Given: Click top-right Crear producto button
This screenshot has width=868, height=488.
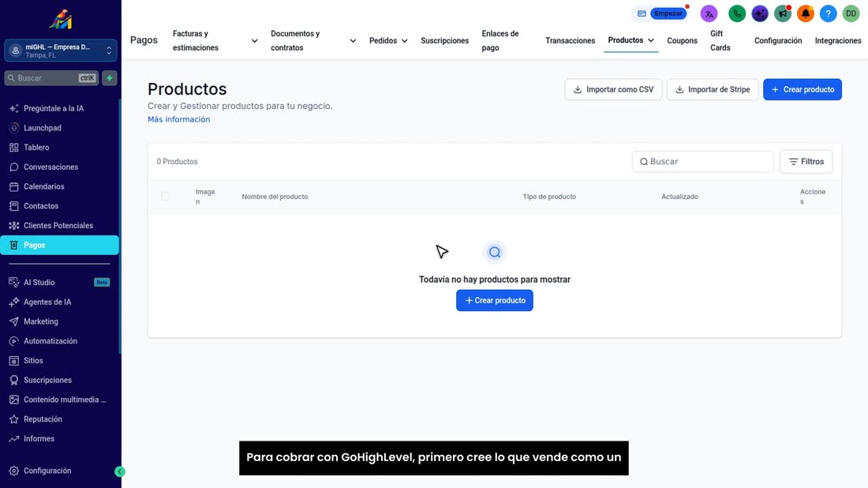Looking at the screenshot, I should pyautogui.click(x=803, y=89).
